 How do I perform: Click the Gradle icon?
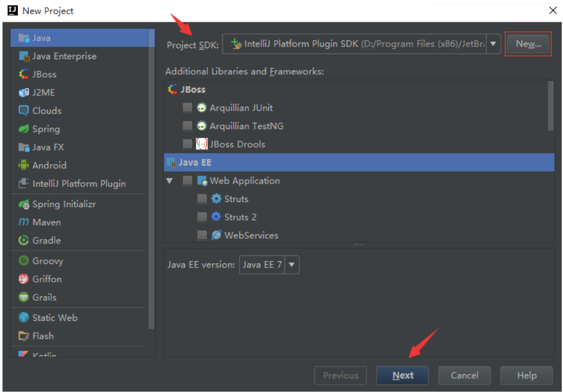click(24, 240)
